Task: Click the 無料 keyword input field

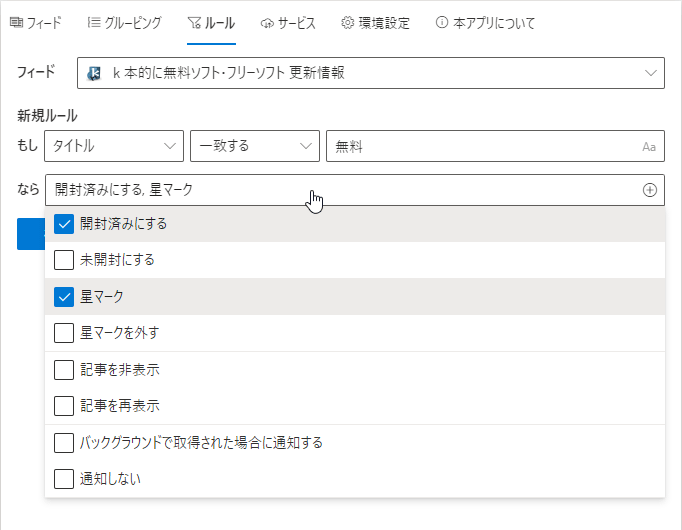Action: (x=495, y=146)
